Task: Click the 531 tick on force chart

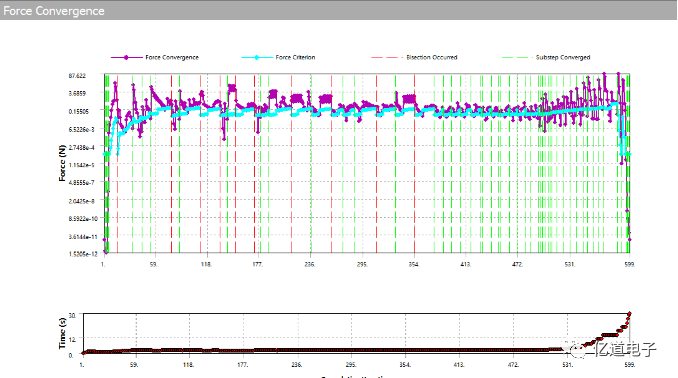Action: [570, 264]
